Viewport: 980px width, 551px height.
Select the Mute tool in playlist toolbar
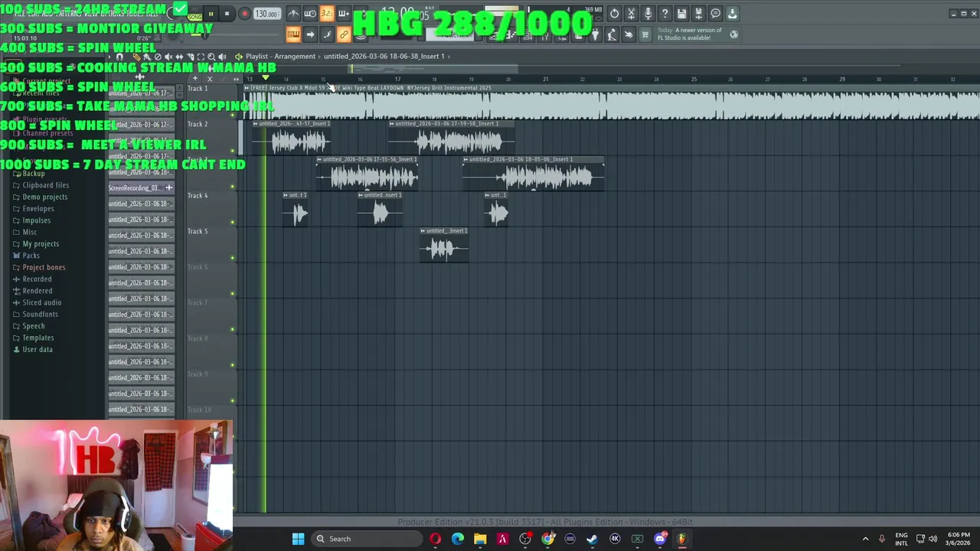[x=168, y=57]
